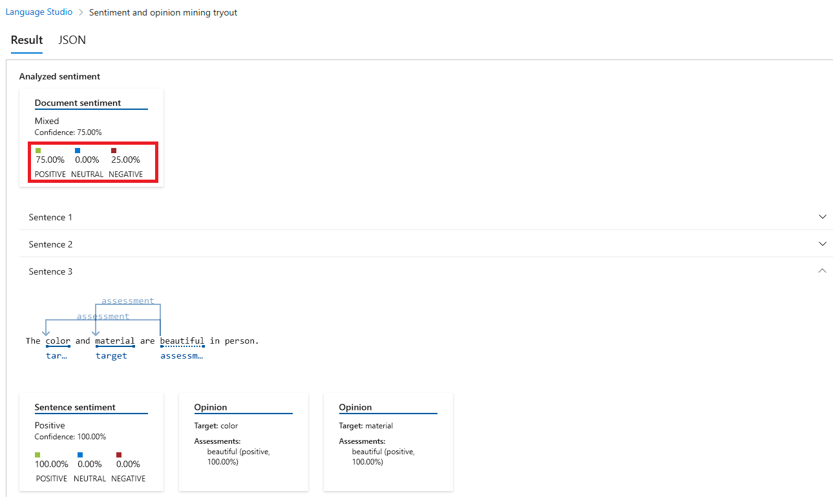Click the red negative swatch in Sentence sentiment
This screenshot has width=833, height=504.
pyautogui.click(x=119, y=455)
